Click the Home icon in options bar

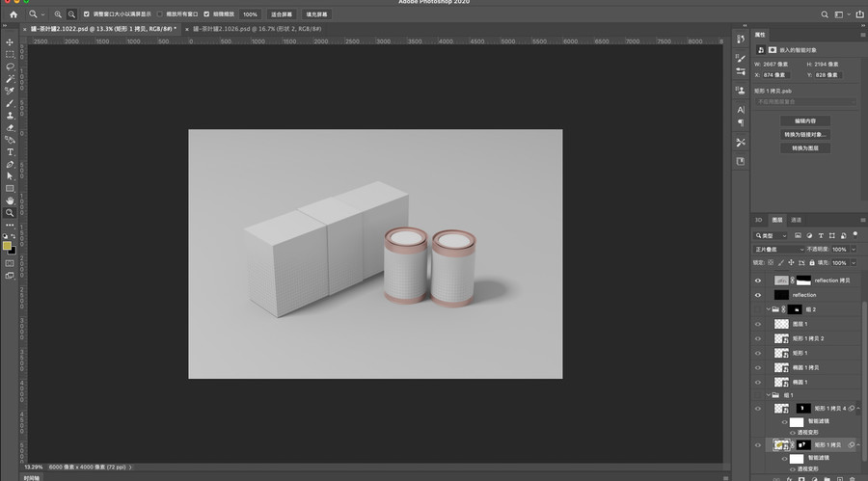(x=14, y=14)
